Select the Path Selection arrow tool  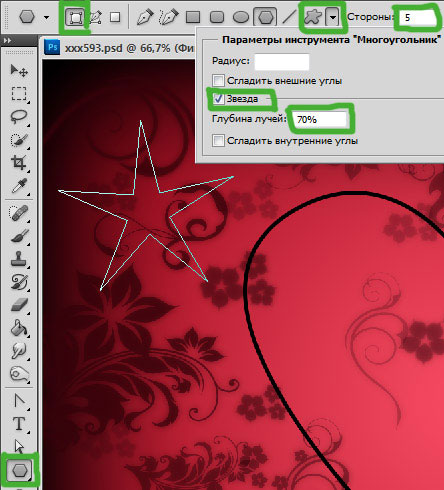click(19, 446)
